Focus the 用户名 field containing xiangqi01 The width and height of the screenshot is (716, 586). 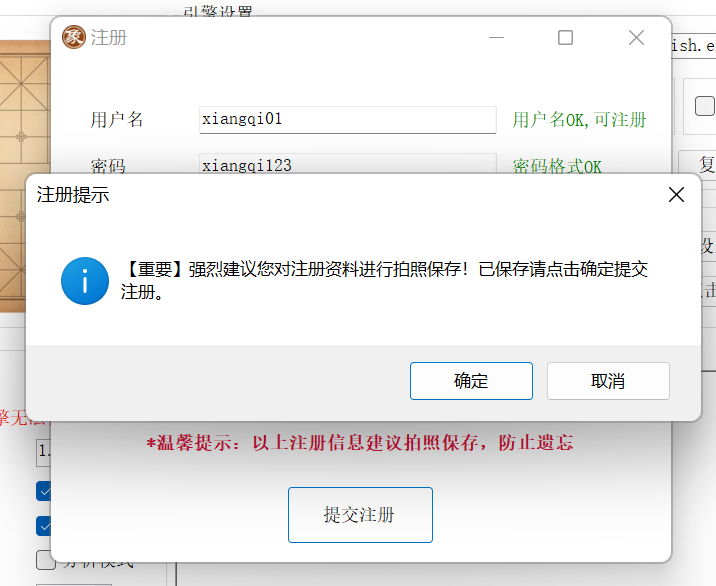pyautogui.click(x=347, y=119)
